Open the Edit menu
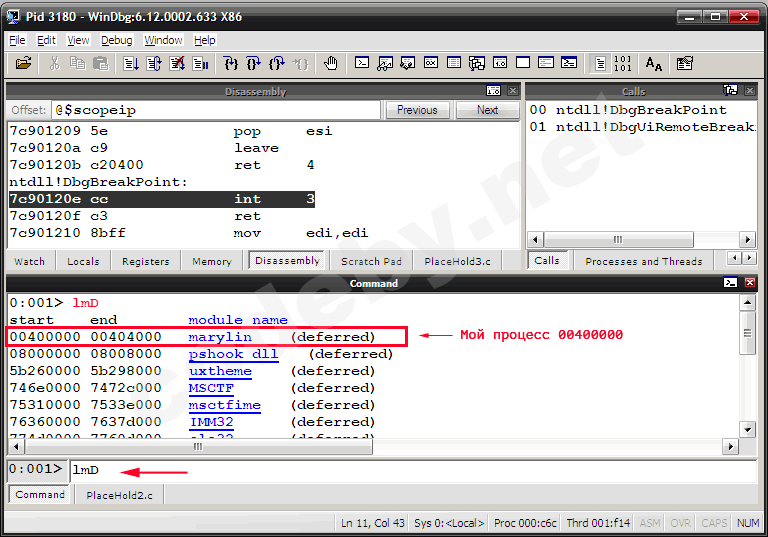This screenshot has width=768, height=537. (47, 40)
